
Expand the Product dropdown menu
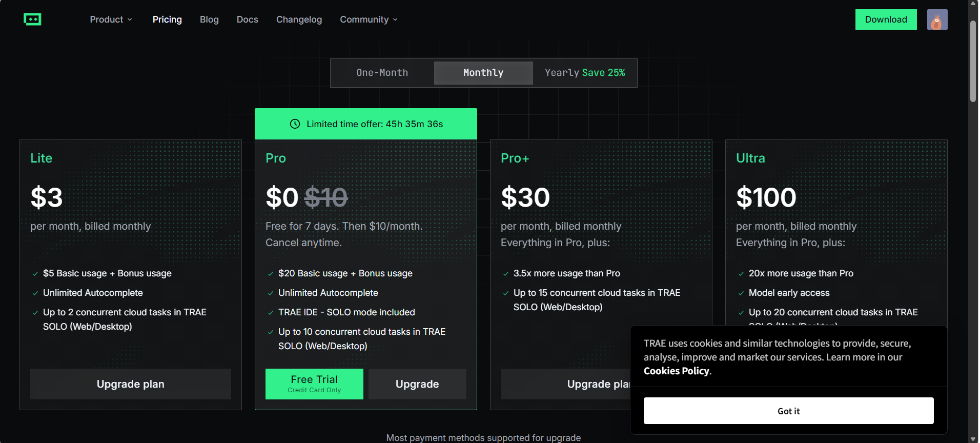[111, 19]
